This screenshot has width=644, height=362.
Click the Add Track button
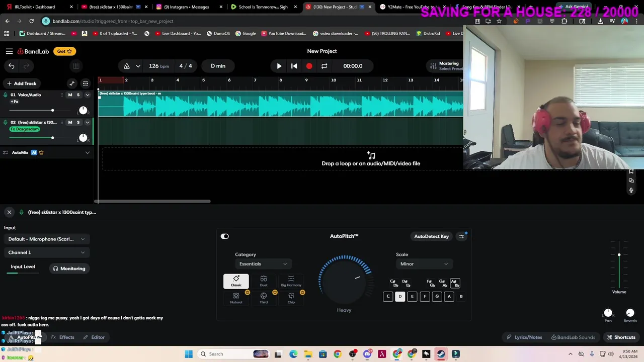pos(21,83)
